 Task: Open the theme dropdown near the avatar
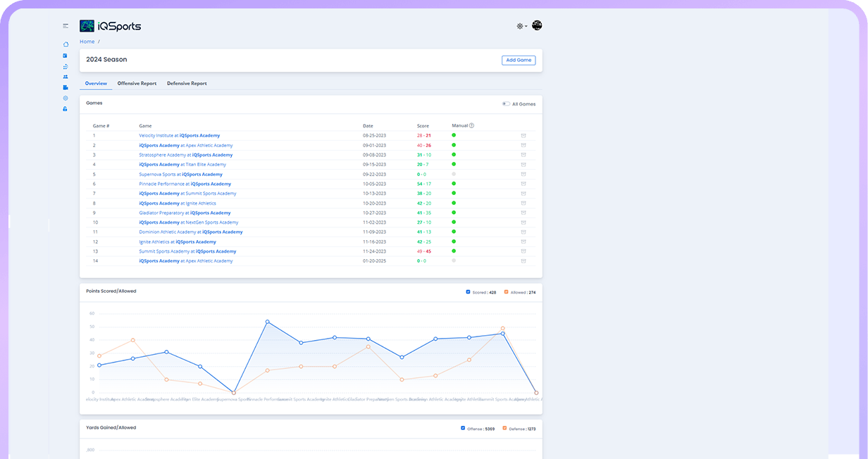521,26
